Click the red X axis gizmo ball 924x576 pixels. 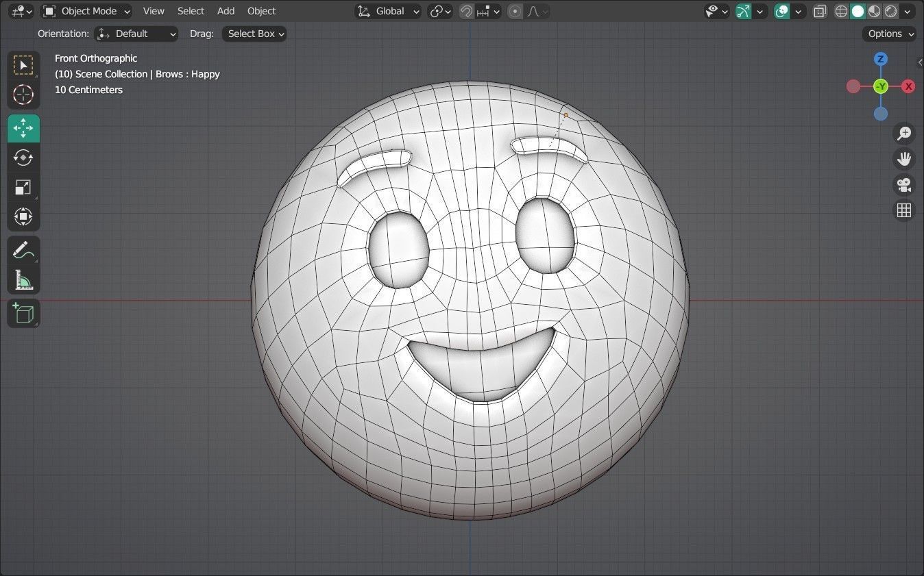click(908, 86)
